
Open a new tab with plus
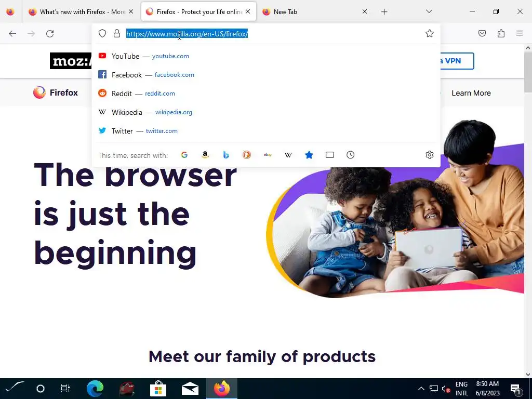[384, 12]
